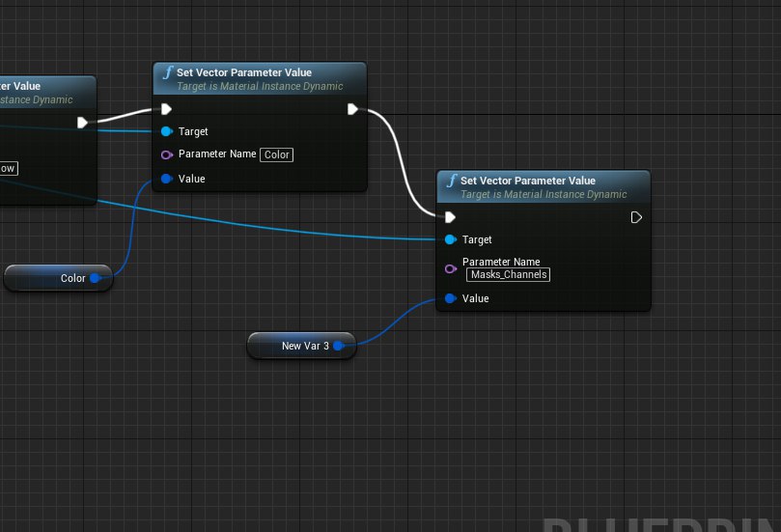Click parameter field on partially visible left node
This screenshot has height=532, width=781.
9,168
